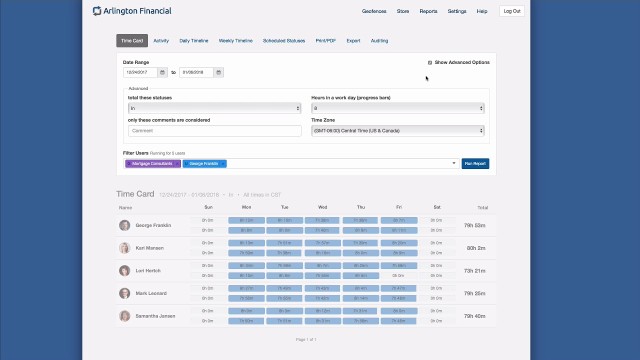
Task: Click Samantha Jansen's first-week Friday progress bar
Action: (x=399, y=311)
